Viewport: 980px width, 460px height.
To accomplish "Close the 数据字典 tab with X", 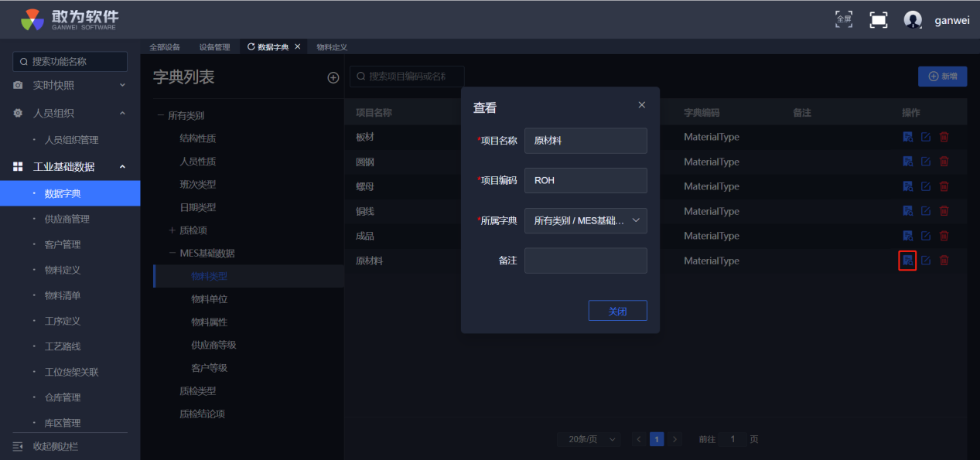I will [x=298, y=47].
